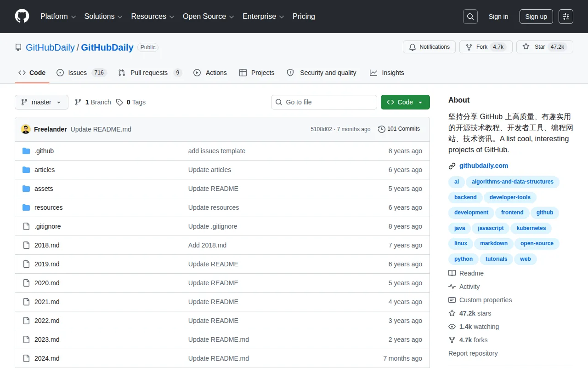Click the link chain icon beside githubdaily.com
This screenshot has width=588, height=368.
click(452, 166)
